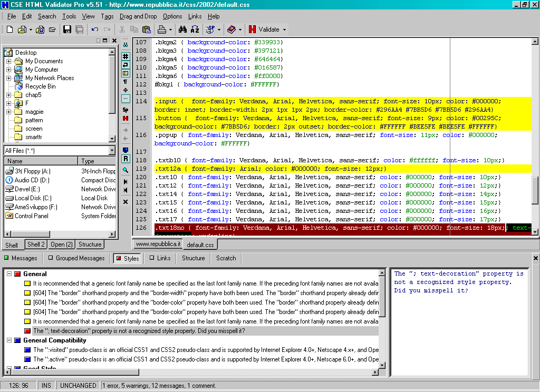The image size is (540, 392).
Task: Click the editor's vertical scrollbar thumb
Action: tap(535, 190)
